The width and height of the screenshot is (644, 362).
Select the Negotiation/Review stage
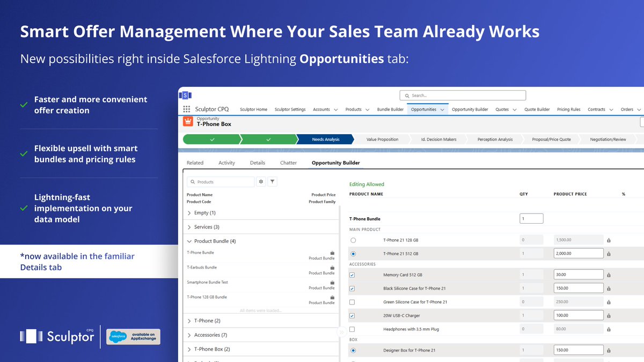click(x=608, y=139)
